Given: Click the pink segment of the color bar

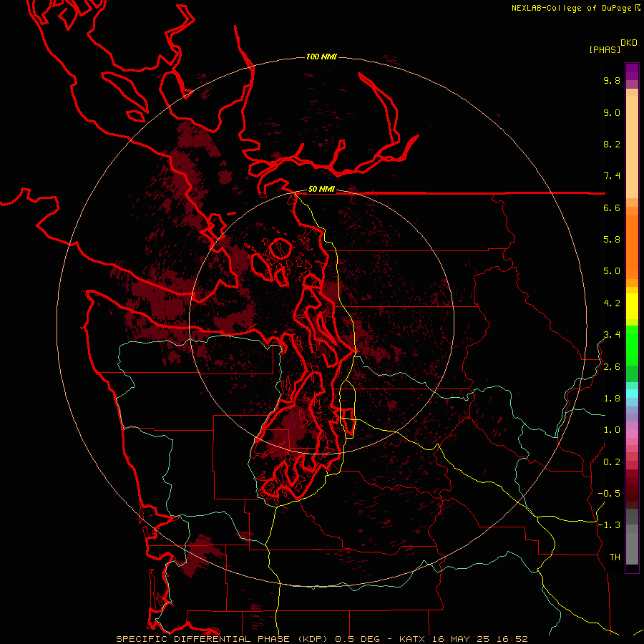Looking at the screenshot, I should point(632,434).
